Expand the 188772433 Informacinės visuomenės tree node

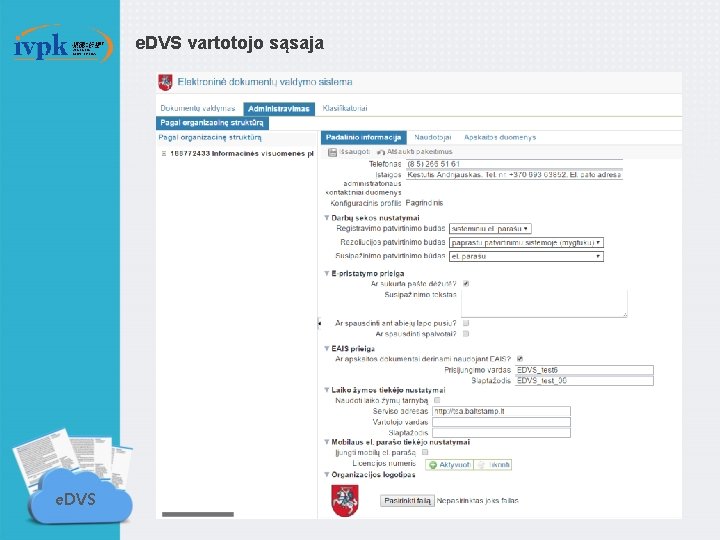pos(163,153)
